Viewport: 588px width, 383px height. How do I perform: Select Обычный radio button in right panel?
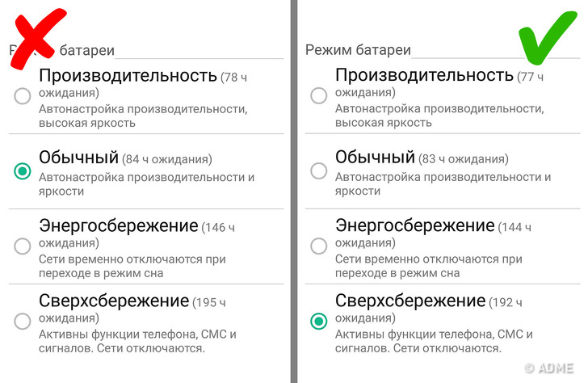point(319,170)
